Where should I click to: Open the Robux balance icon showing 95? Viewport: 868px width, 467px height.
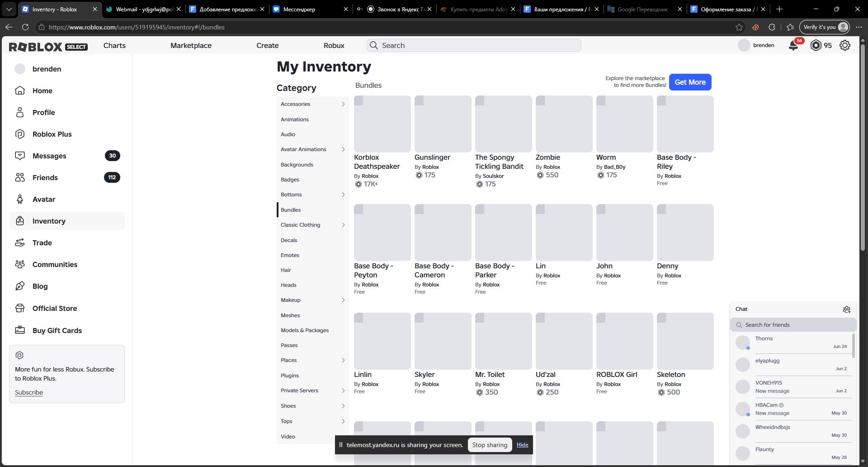point(816,45)
